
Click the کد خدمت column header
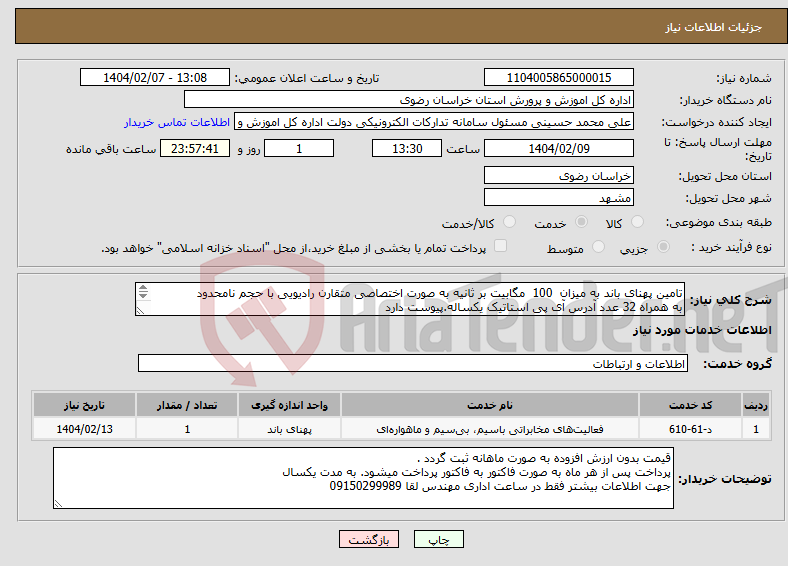(691, 405)
